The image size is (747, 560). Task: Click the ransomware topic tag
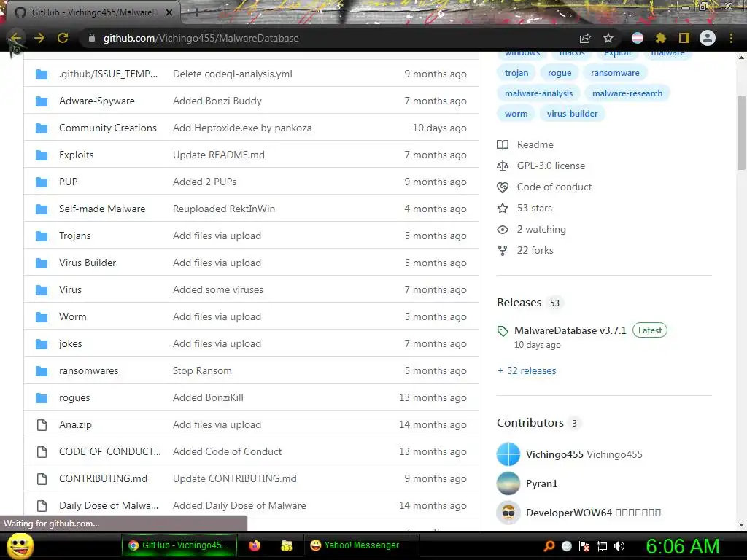pyautogui.click(x=615, y=73)
